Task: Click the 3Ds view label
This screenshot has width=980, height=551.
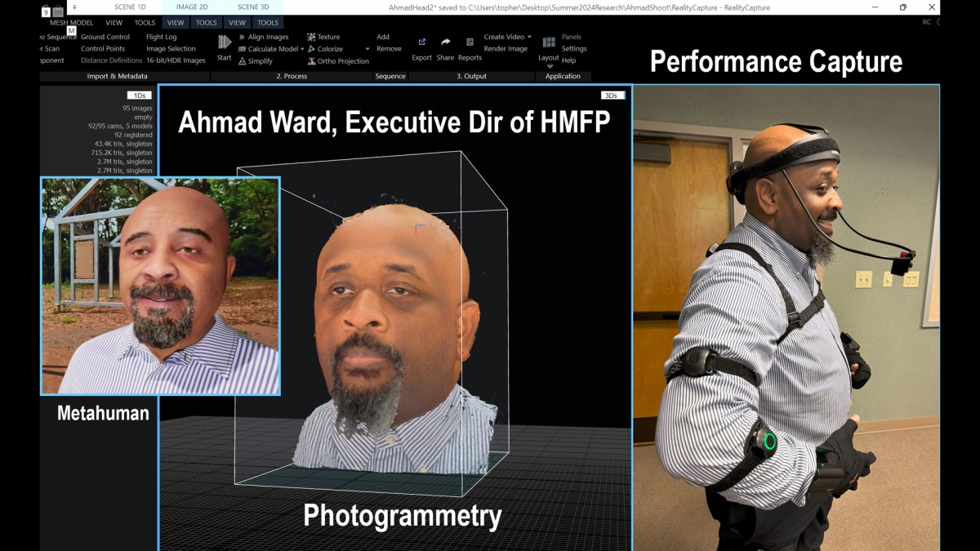Action: 612,96
